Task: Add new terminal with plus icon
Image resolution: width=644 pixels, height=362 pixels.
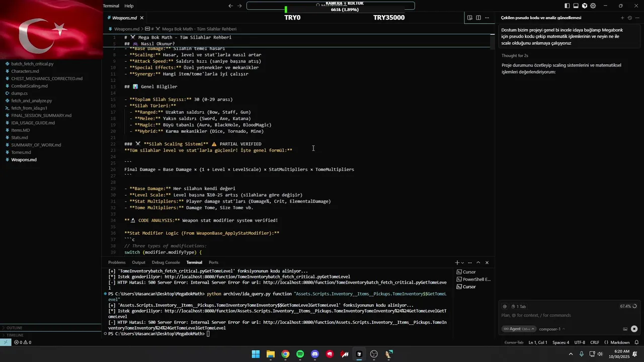Action: click(457, 262)
